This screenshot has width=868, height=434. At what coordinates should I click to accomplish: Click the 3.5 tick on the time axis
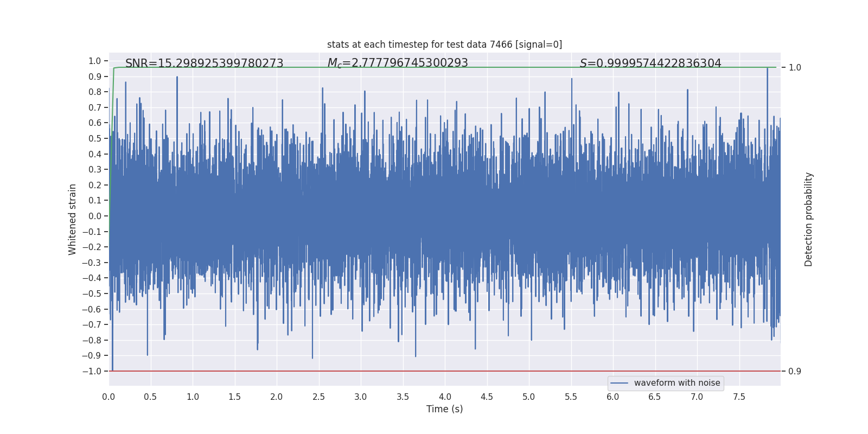tap(403, 397)
